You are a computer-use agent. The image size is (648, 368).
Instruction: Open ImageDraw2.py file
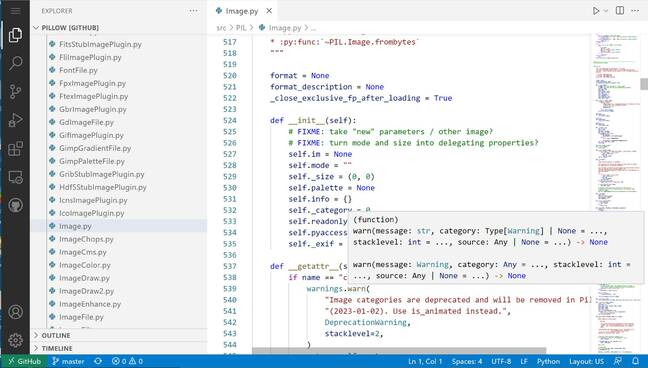pos(86,291)
